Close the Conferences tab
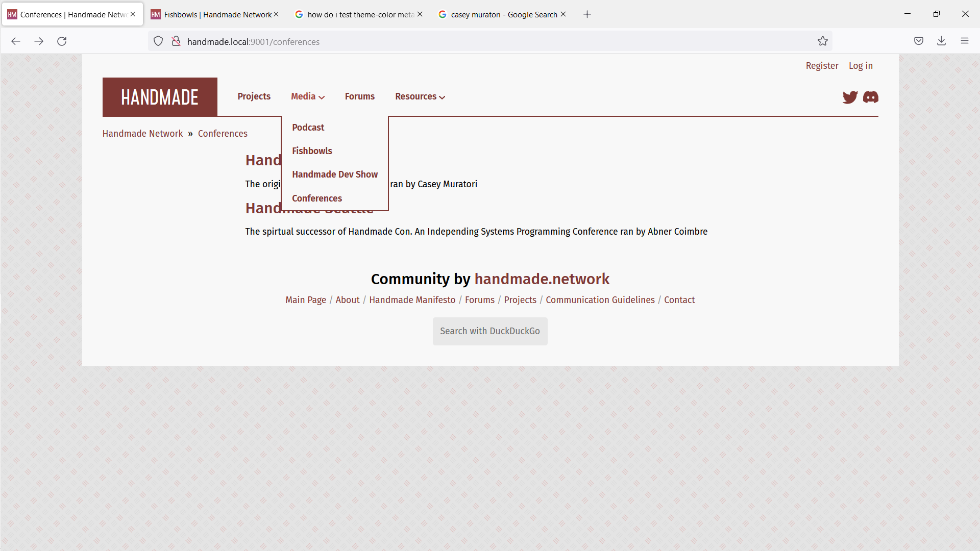Image resolution: width=980 pixels, height=551 pixels. (x=133, y=14)
